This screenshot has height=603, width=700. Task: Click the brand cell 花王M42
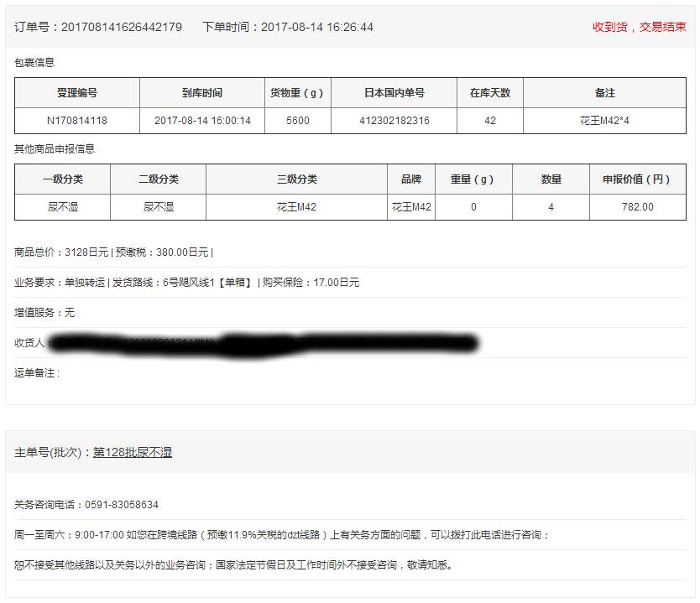tap(411, 207)
